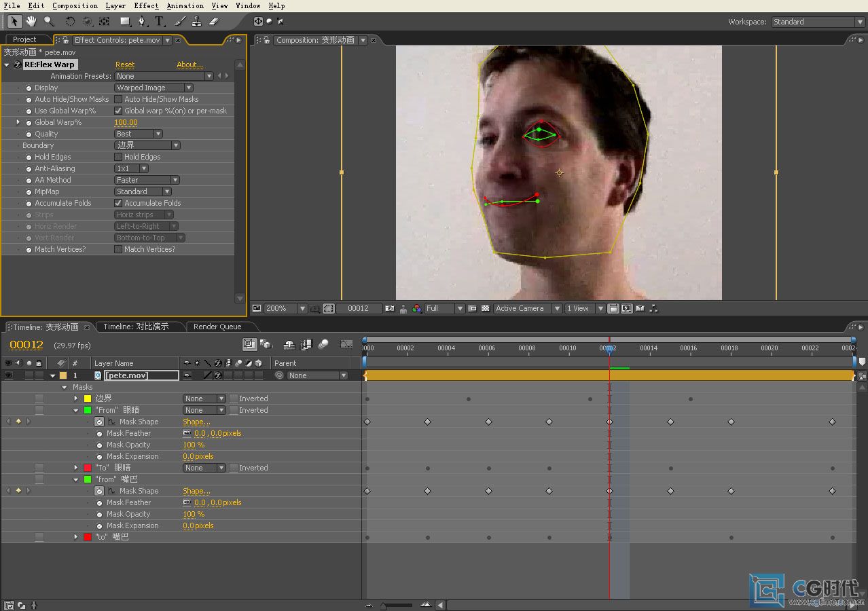Select the arrow Selection tool
The image size is (868, 611).
14,22
